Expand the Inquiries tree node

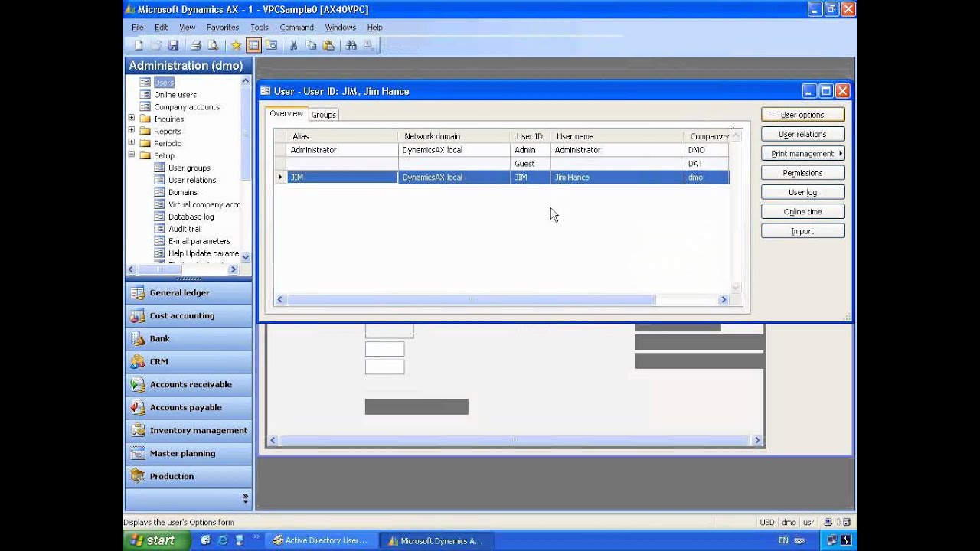tap(131, 119)
